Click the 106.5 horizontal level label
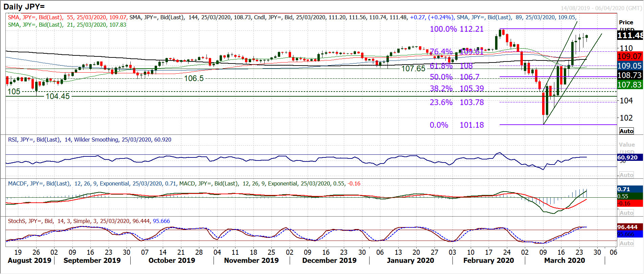Viewport: 644px width, 274px height. (194, 78)
